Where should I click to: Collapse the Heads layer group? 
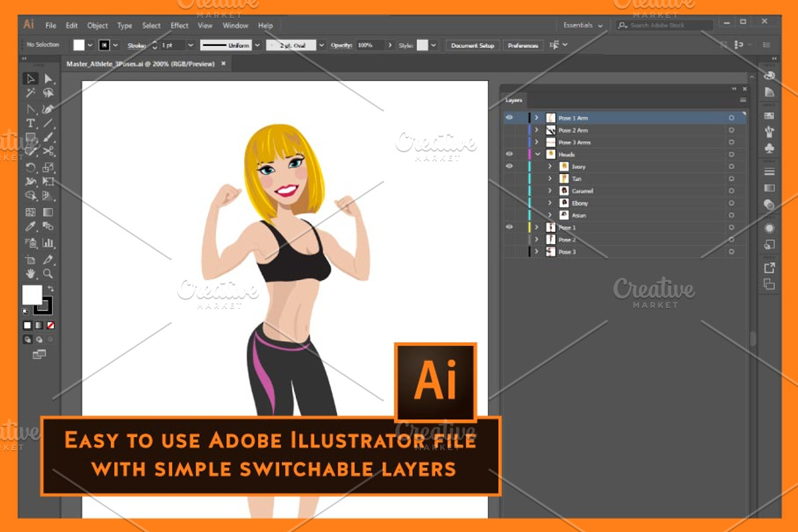point(537,154)
